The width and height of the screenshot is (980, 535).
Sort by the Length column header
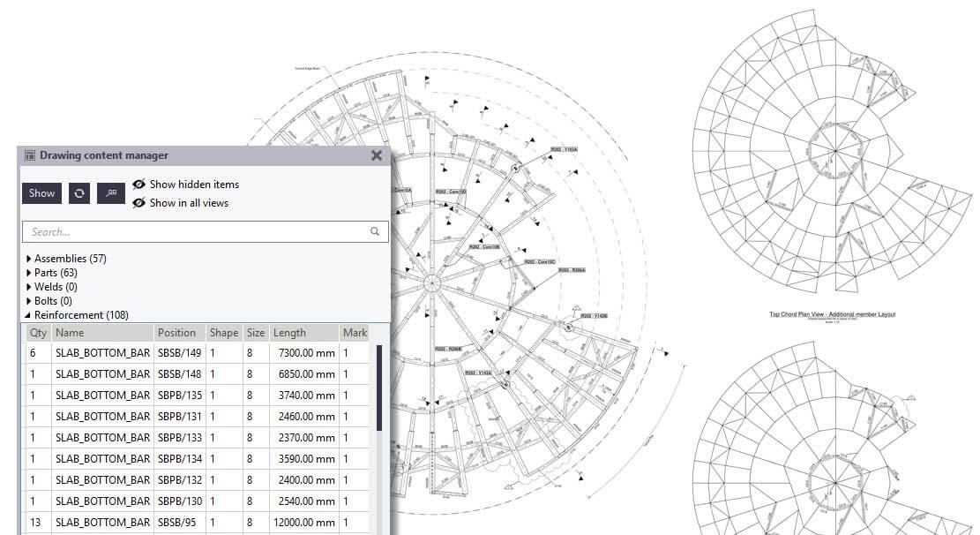point(304,333)
